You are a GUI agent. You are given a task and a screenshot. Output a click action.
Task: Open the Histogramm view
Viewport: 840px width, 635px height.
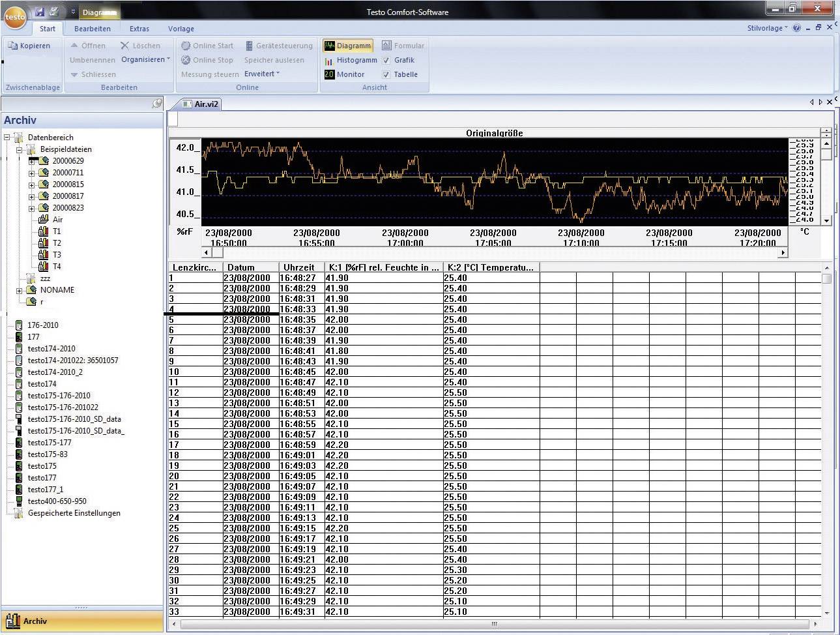click(x=351, y=60)
